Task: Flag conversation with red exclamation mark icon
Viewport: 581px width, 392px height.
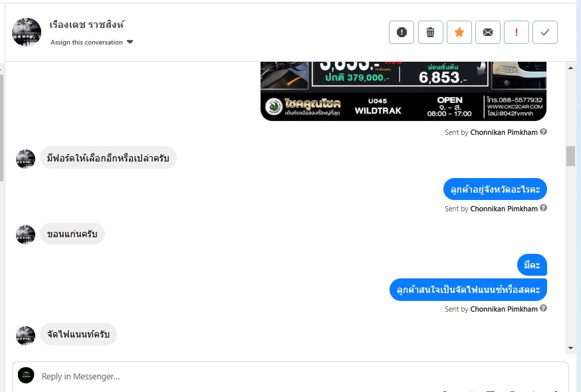Action: click(516, 33)
